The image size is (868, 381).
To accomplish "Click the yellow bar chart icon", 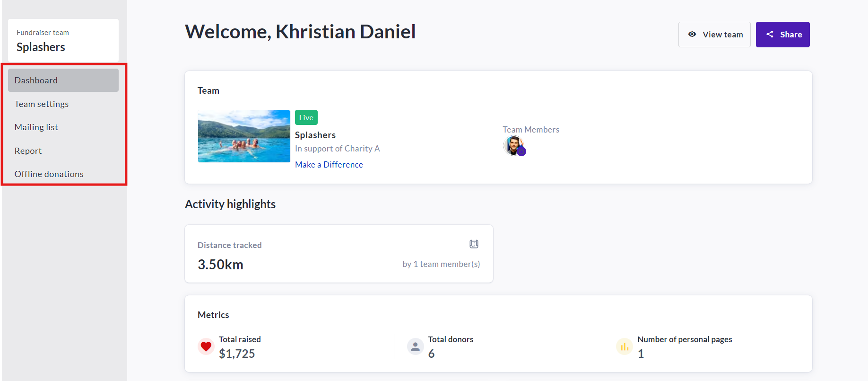I will (x=625, y=346).
